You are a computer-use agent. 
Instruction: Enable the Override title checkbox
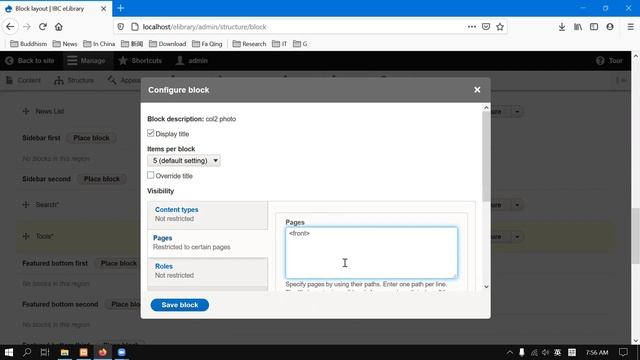pyautogui.click(x=151, y=175)
